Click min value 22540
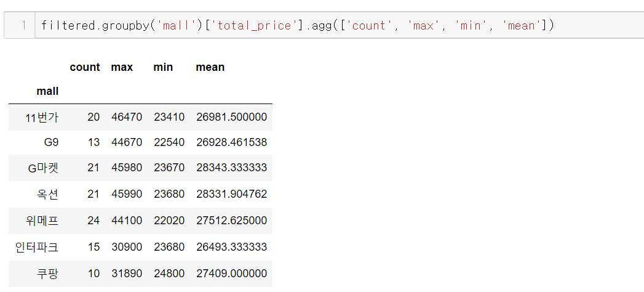 pos(169,142)
